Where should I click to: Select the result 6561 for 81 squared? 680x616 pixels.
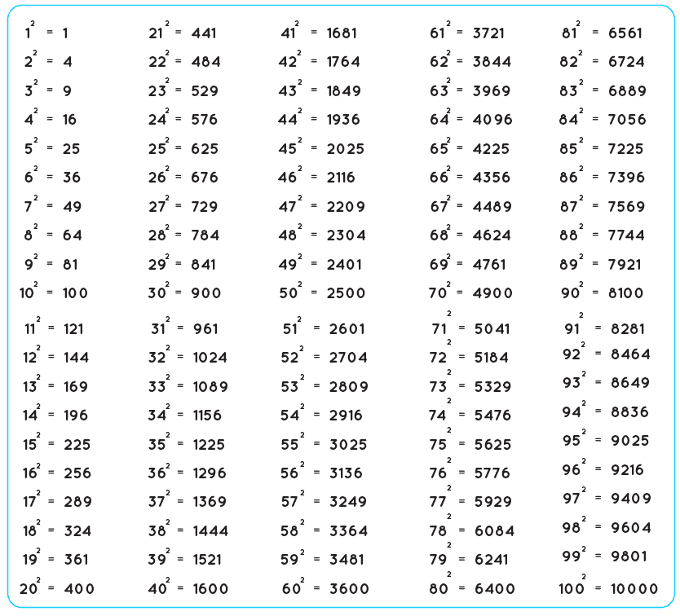(625, 33)
